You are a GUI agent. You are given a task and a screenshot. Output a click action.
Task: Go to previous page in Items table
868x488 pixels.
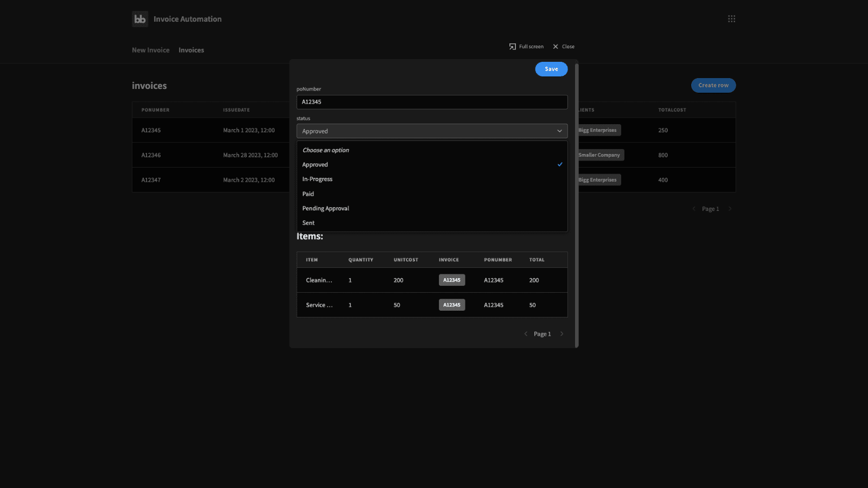[526, 334]
